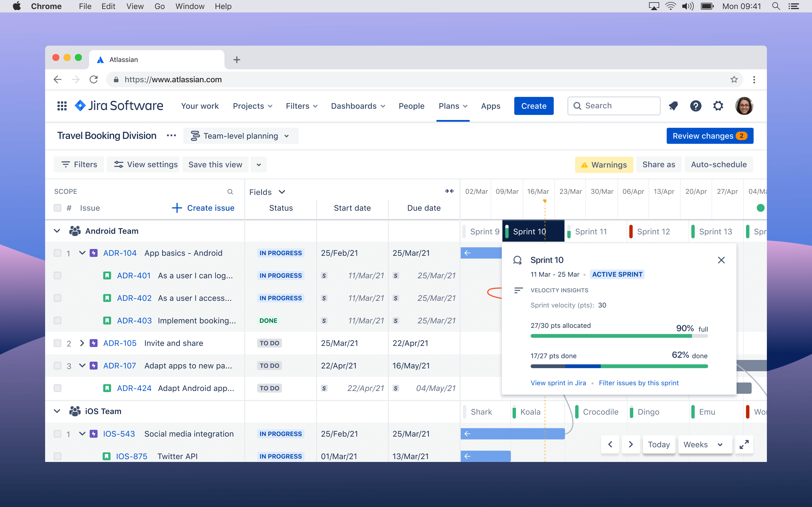The image size is (812, 507).
Task: Click the Review changes button
Action: [x=710, y=136]
